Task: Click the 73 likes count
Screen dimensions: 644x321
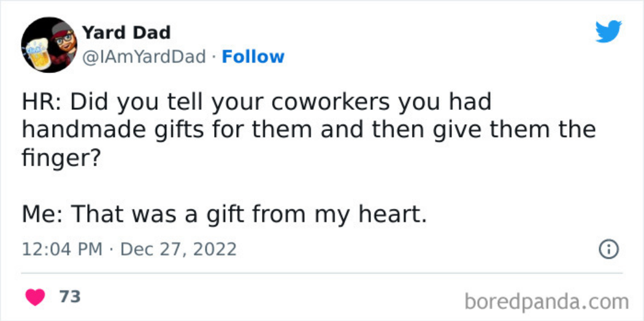Action: pos(70,297)
